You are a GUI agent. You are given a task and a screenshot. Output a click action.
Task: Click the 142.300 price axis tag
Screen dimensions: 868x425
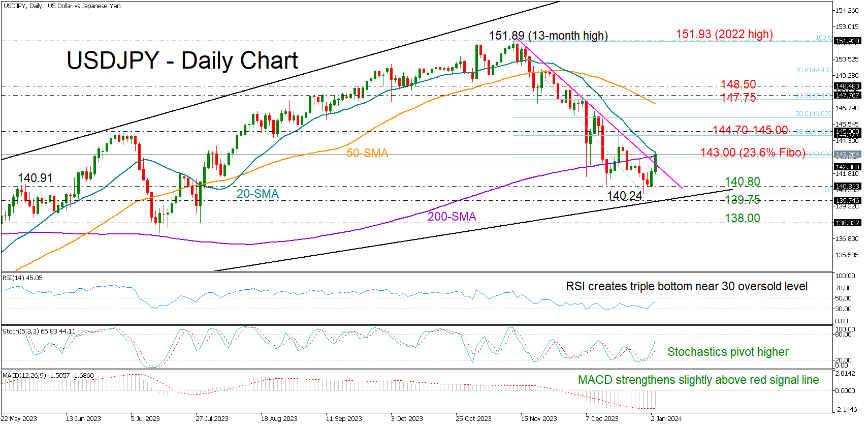coord(847,167)
